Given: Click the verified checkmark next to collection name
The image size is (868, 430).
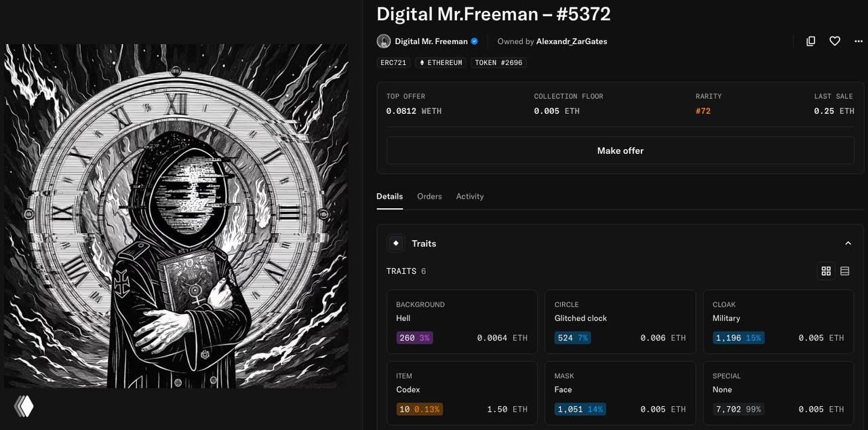Looking at the screenshot, I should point(474,41).
